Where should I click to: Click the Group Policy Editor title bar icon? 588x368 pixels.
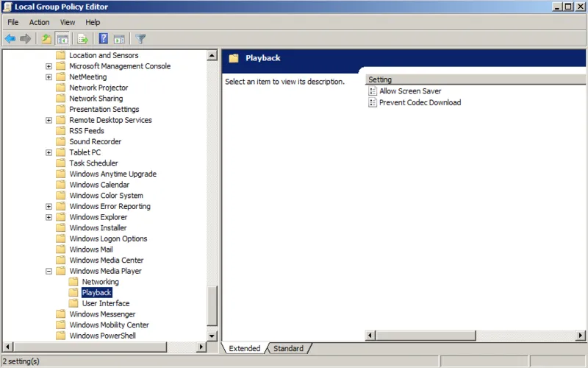click(x=7, y=7)
